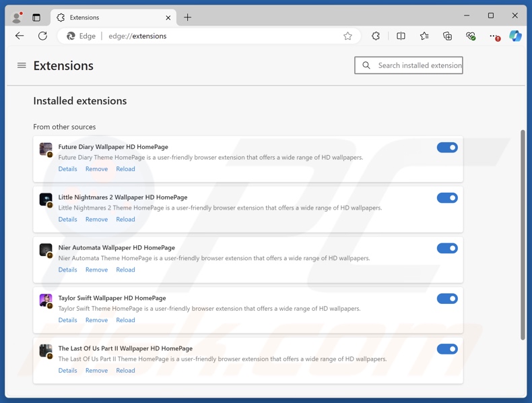This screenshot has width=532, height=403.
Task: Open Collections from the toolbar
Action: [x=447, y=36]
